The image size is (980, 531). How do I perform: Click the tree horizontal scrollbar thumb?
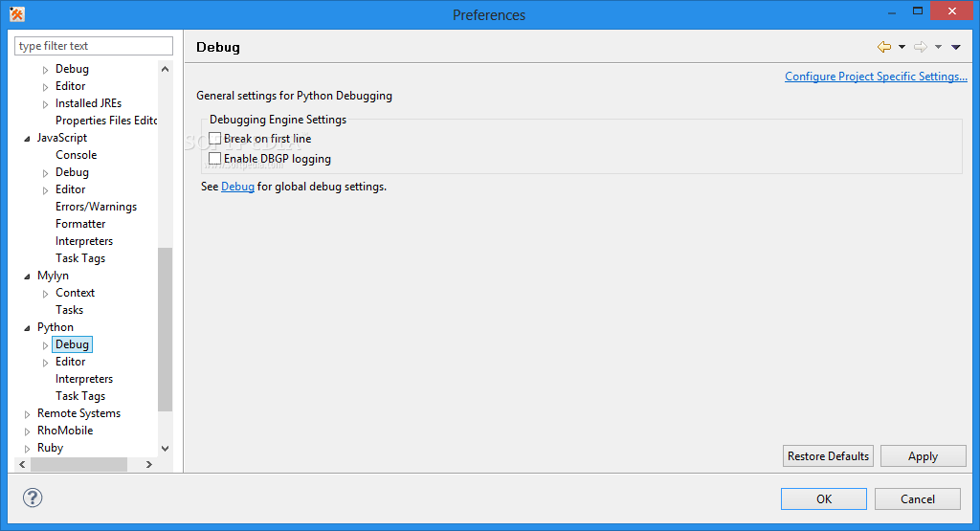coord(78,464)
